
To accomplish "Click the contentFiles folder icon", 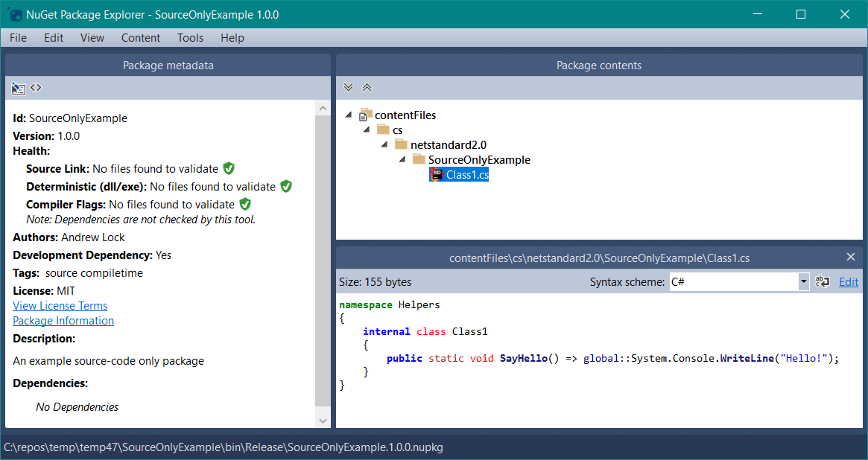I will click(365, 115).
